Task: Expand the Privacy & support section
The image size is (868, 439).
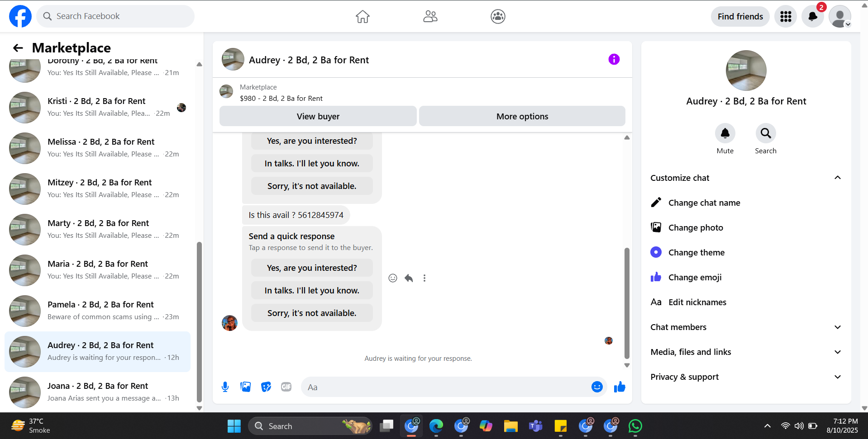Action: point(746,377)
